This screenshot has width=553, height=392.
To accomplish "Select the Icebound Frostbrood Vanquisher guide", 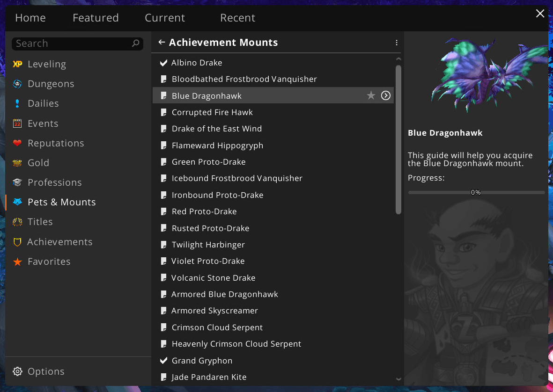I will (273, 179).
